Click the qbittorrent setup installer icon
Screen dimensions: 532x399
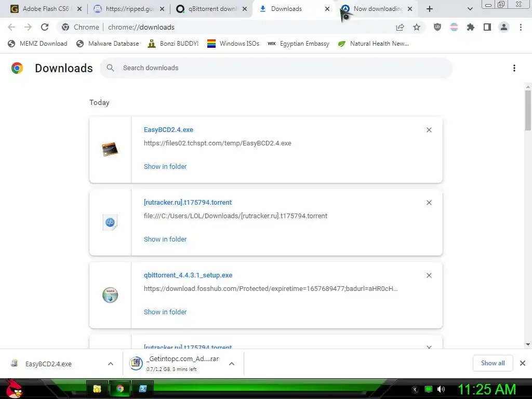coord(110,295)
